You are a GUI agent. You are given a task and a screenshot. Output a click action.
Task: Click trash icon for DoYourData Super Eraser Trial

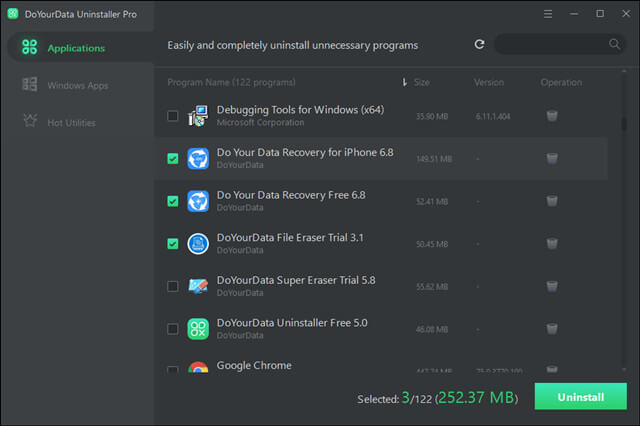click(552, 286)
